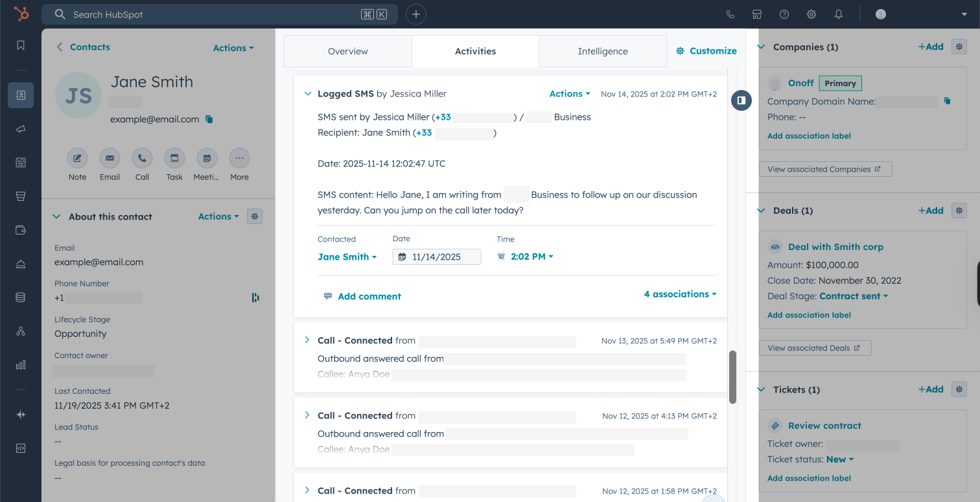Open the Commerce storefront sidebar icon

(x=21, y=196)
